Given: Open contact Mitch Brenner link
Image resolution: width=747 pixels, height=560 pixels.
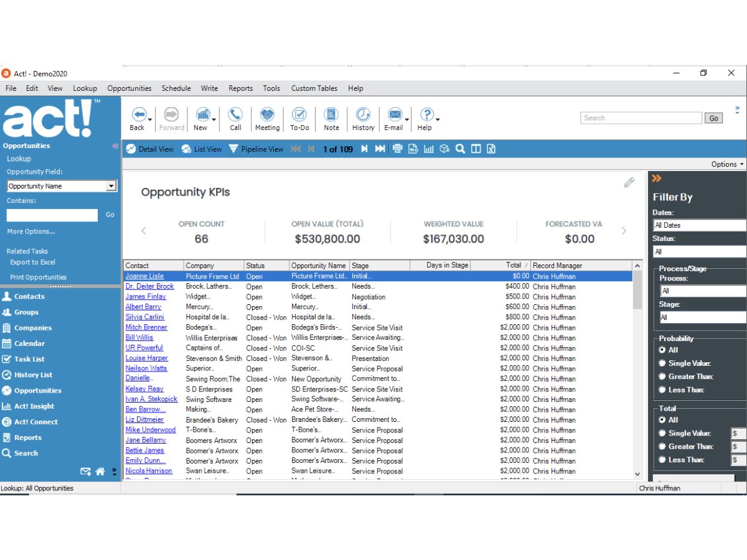Looking at the screenshot, I should [146, 327].
